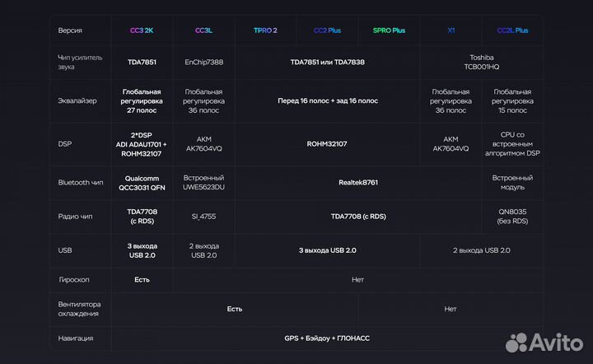593x364 pixels.
Task: Click the 'Нет' cell in Гироскоп row
Action: pos(357,280)
